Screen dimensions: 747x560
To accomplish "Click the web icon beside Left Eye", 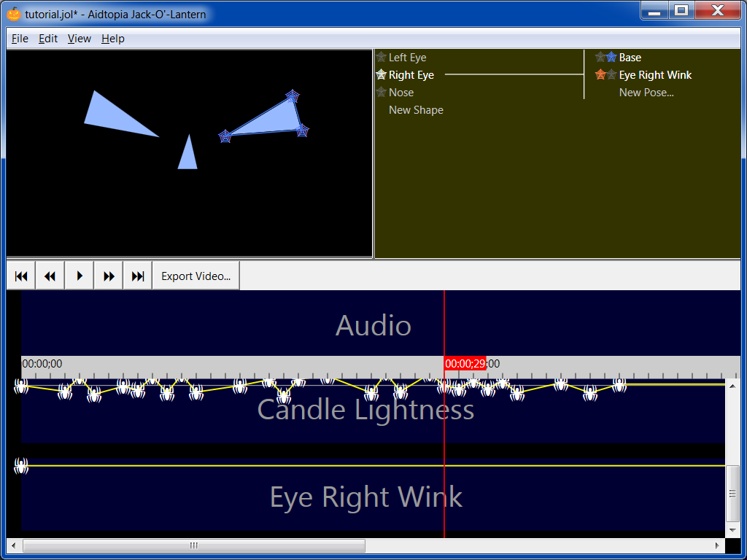I will coord(381,58).
